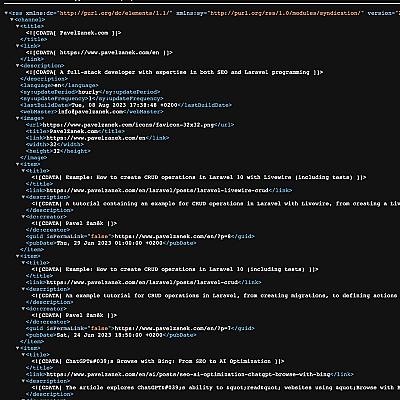Click the sy:updatePeriod 'hourly' line

90,92
